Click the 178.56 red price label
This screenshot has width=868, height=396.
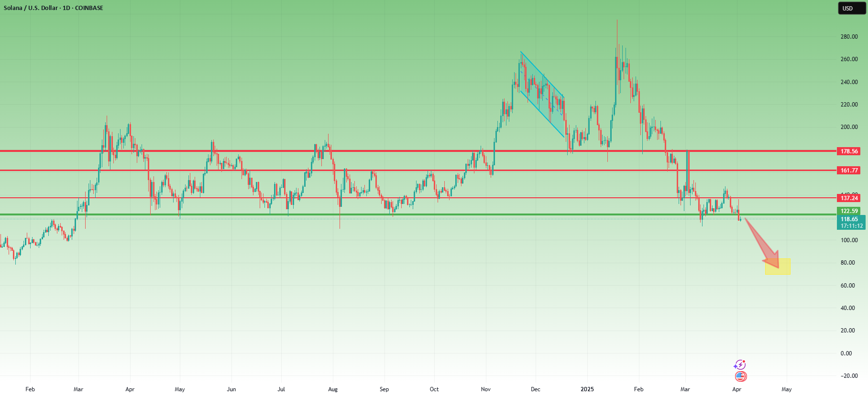coord(849,151)
